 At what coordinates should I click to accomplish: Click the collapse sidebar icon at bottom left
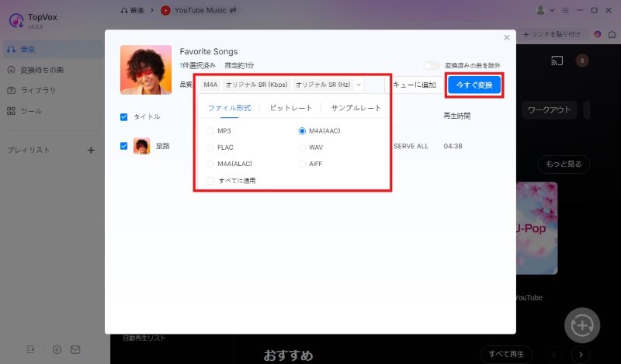30,349
